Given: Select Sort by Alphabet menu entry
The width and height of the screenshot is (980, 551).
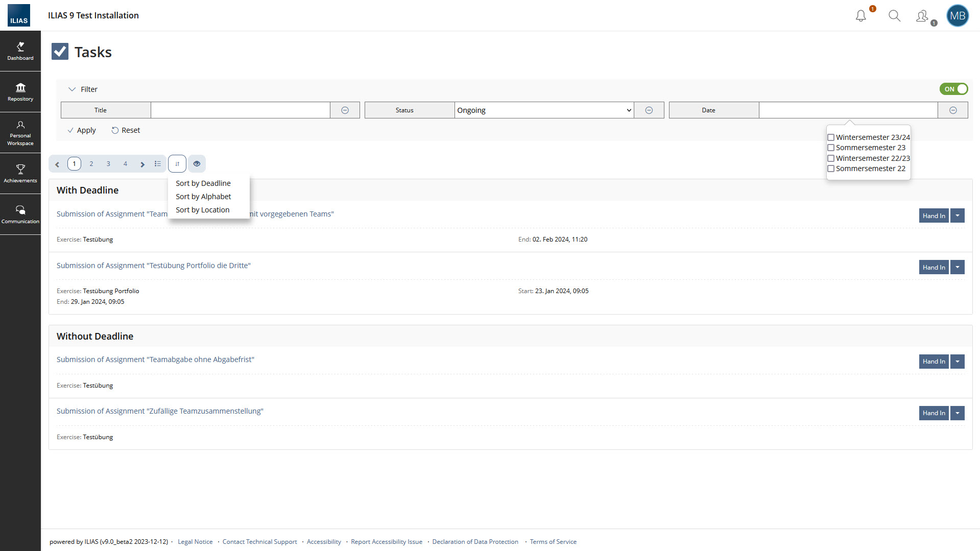Looking at the screenshot, I should (203, 197).
